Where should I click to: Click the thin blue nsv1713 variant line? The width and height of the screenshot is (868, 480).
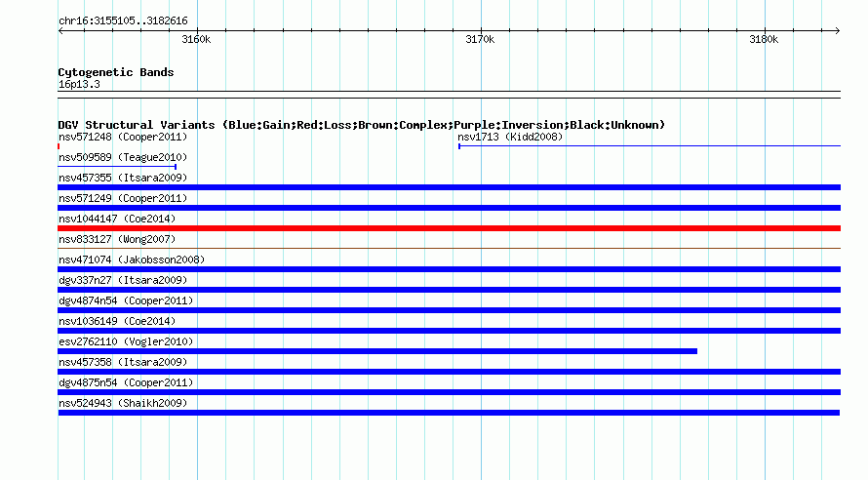coord(650,146)
